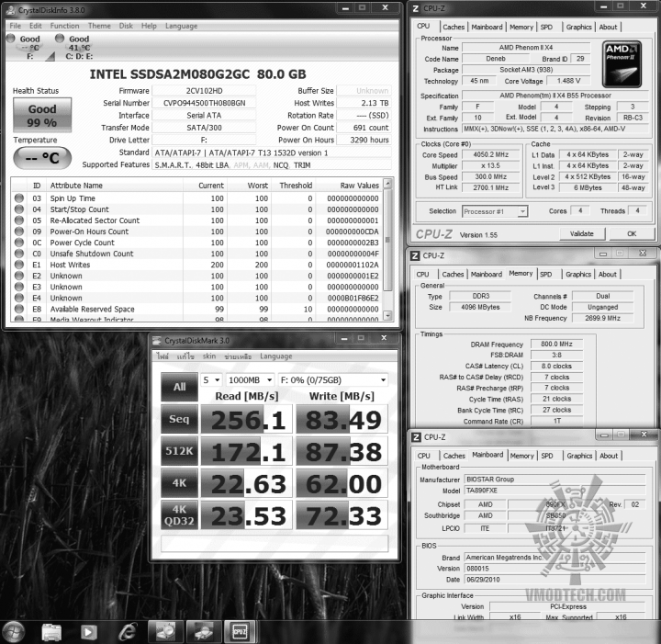Open Language menu in CrystalDiskMark
Image resolution: width=661 pixels, height=644 pixels.
click(275, 356)
